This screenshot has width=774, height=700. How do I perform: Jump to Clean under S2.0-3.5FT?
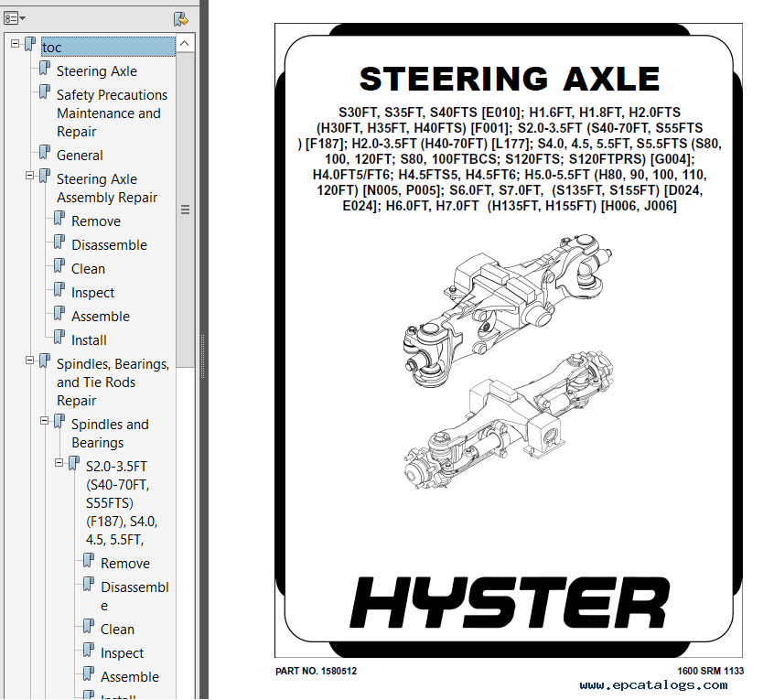pos(117,630)
